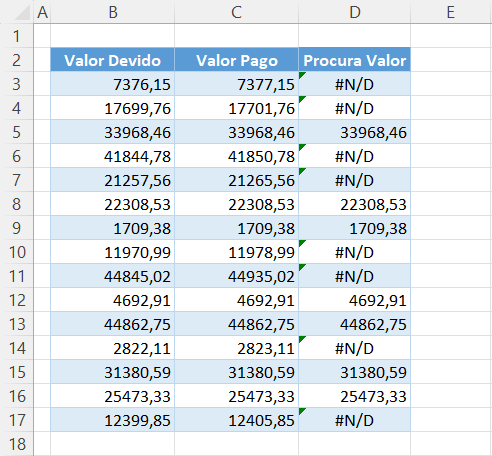Select cell D17 with #N/D error
The image size is (492, 456).
355,420
